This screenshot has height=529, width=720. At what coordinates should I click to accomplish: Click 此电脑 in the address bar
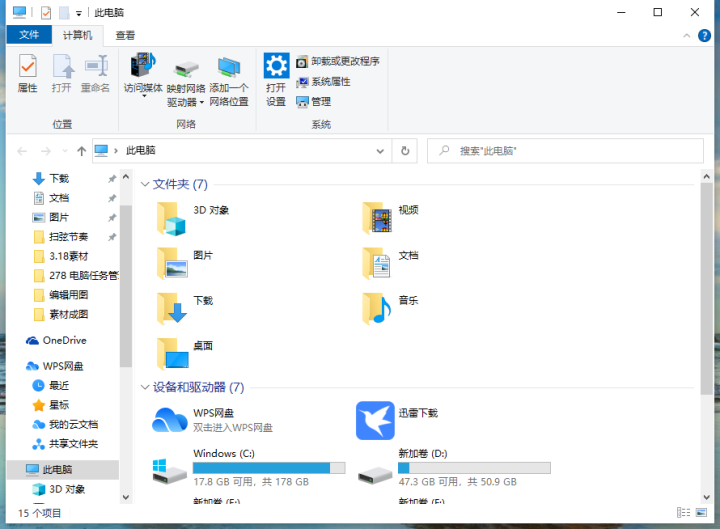coord(141,150)
